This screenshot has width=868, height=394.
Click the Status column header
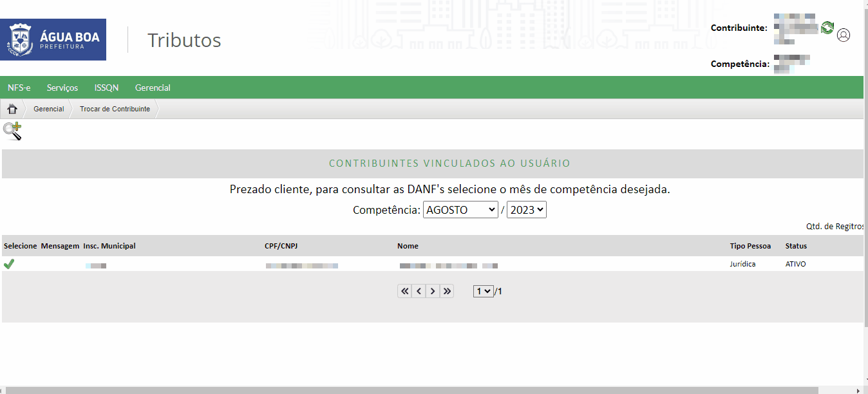[796, 246]
